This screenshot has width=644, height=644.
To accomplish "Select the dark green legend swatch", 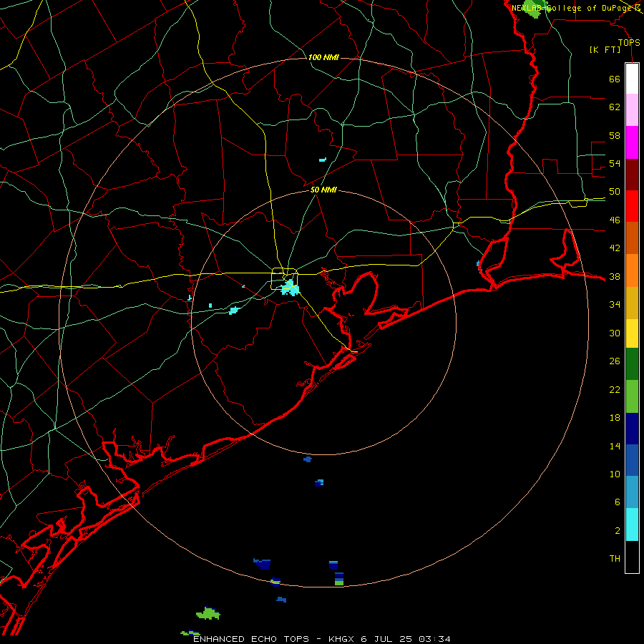I will (x=632, y=364).
